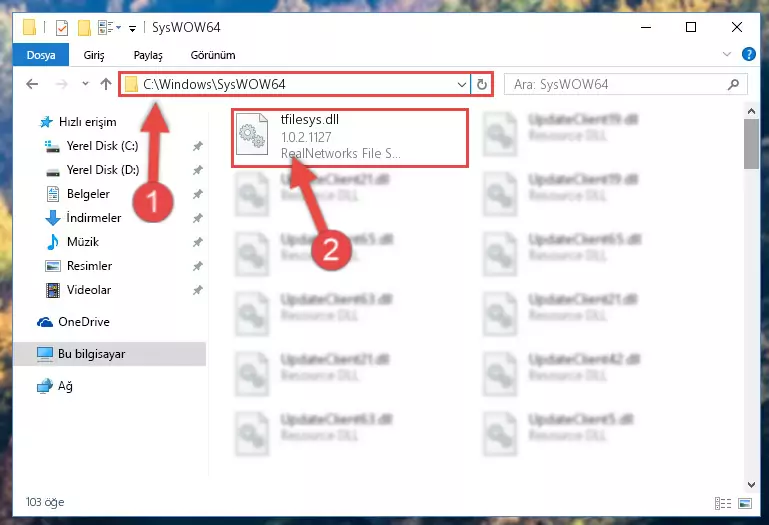The width and height of the screenshot is (769, 525).
Task: Switch to the Paylaş tab
Action: (x=148, y=55)
